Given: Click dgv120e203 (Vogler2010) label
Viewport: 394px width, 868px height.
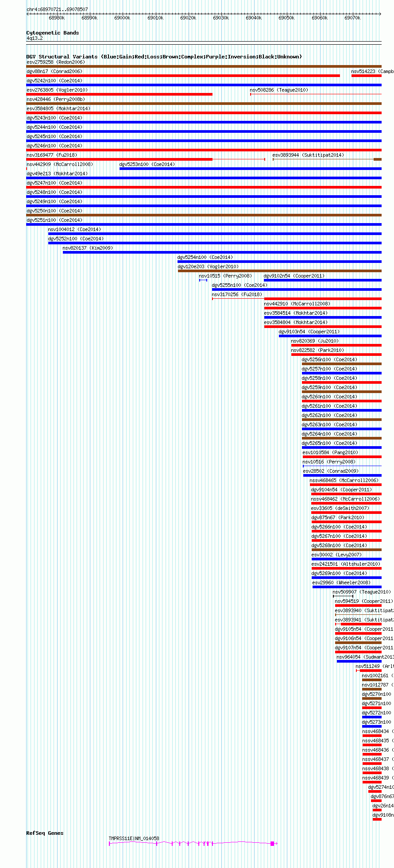Looking at the screenshot, I should click(208, 266).
